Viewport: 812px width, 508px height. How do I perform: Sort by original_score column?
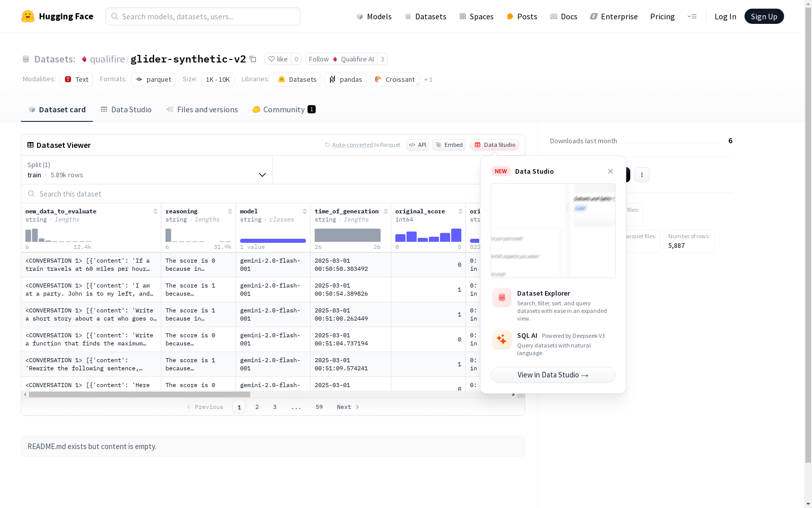tap(460, 211)
